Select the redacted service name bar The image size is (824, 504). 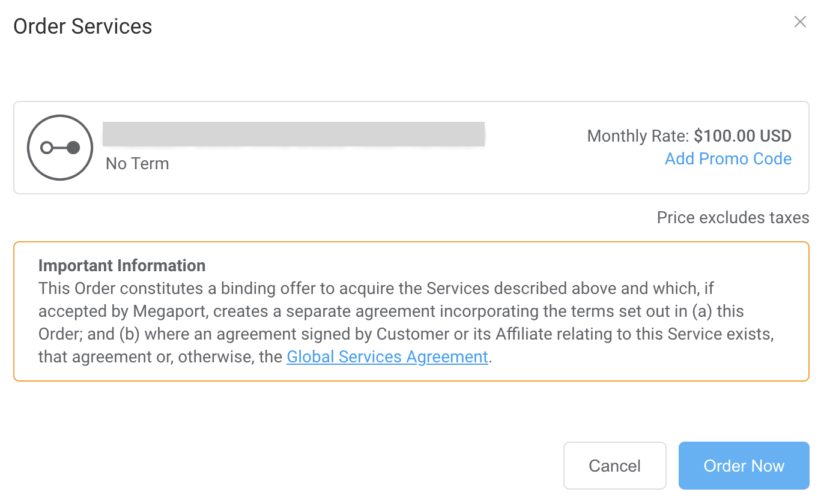(294, 134)
